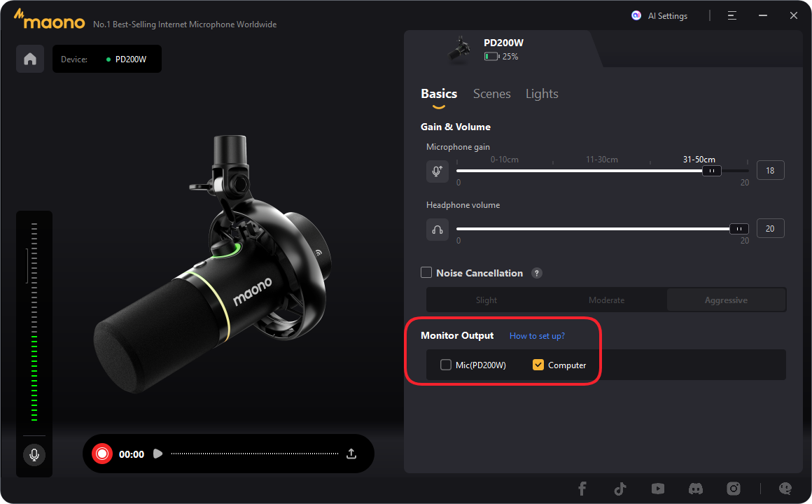The width and height of the screenshot is (812, 504).
Task: Click the TikTok icon at bottom
Action: 619,489
